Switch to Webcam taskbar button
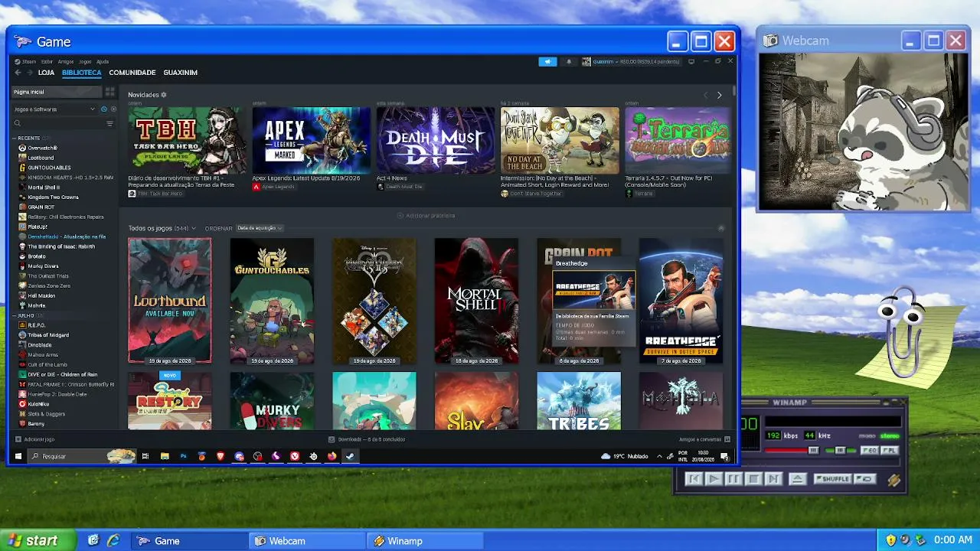 tap(308, 540)
